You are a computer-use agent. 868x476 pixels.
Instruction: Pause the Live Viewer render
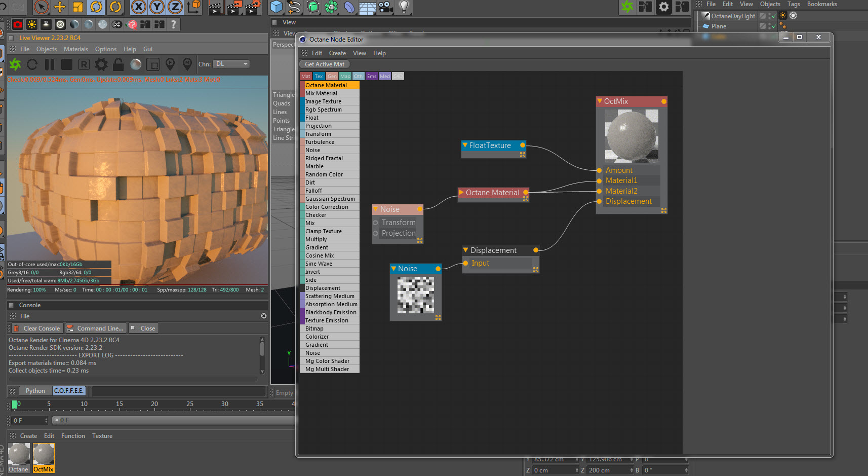[x=50, y=64]
